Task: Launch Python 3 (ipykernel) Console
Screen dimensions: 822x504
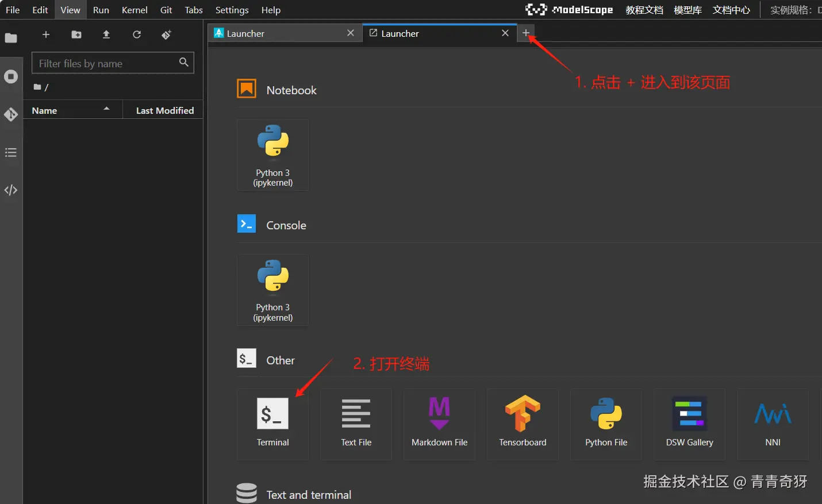Action: coord(273,290)
